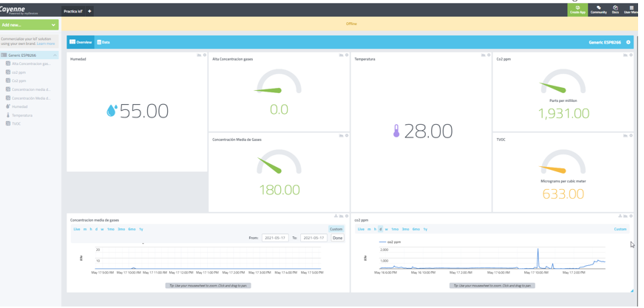This screenshot has height=308, width=644.
Task: Download data from Concentracion media de gases chart
Action: click(336, 216)
